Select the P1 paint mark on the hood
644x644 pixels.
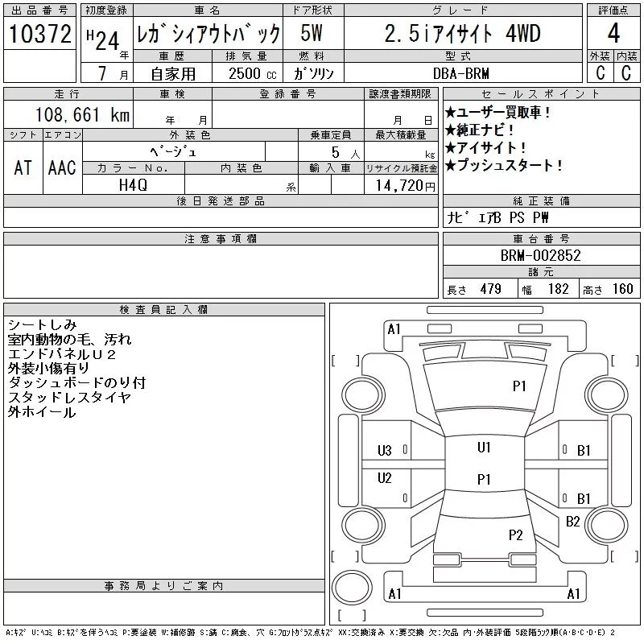coord(519,386)
